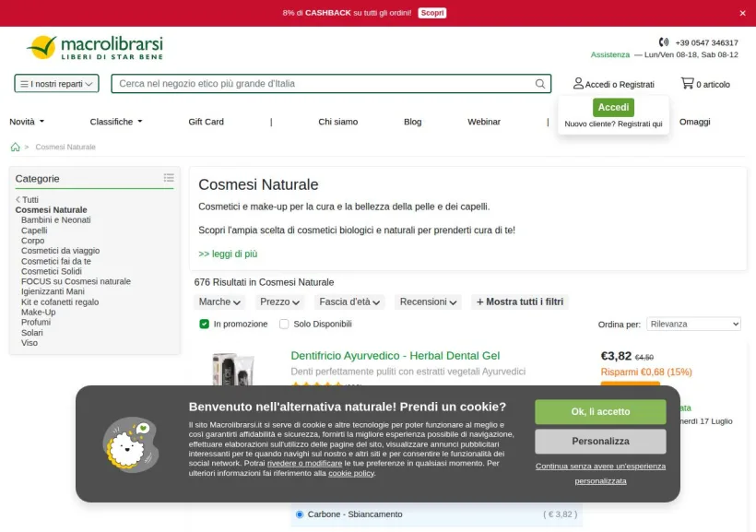Screen dimensions: 756x532
Task: Close the red cashback banner
Action: [x=742, y=13]
